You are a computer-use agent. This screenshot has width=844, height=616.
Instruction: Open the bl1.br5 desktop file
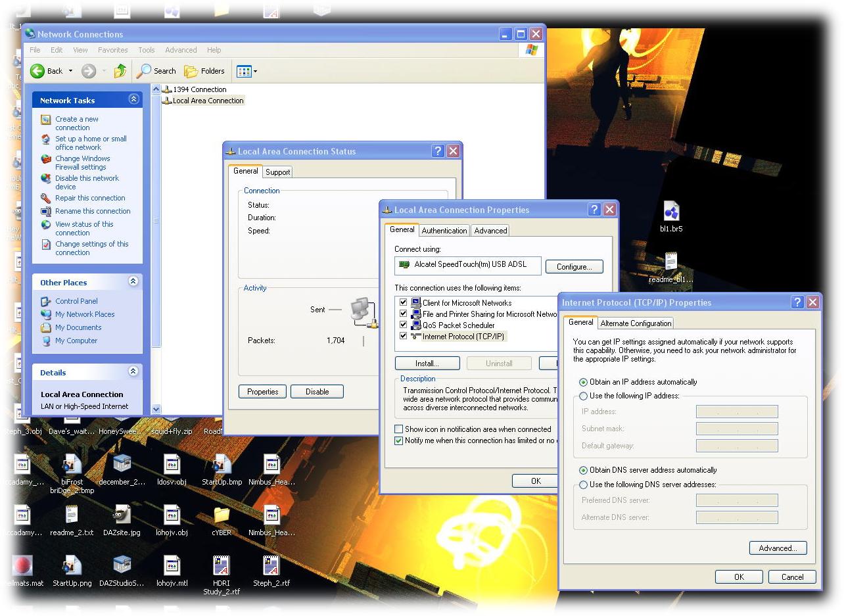pyautogui.click(x=671, y=212)
